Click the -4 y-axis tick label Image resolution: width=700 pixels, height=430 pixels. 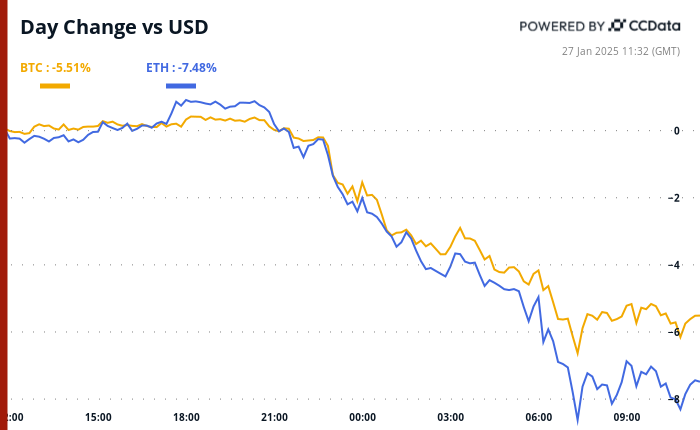pyautogui.click(x=676, y=265)
